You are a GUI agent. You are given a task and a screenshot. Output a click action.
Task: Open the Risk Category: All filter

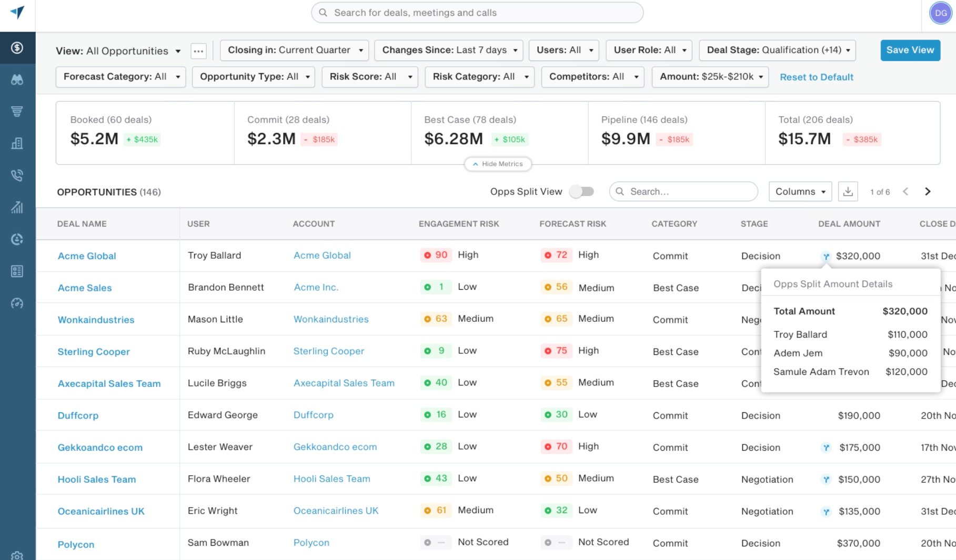(480, 77)
